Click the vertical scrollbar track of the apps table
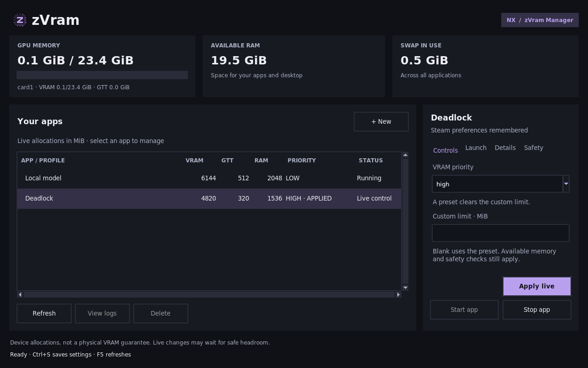Screen dimensions: 588x368 405,221
